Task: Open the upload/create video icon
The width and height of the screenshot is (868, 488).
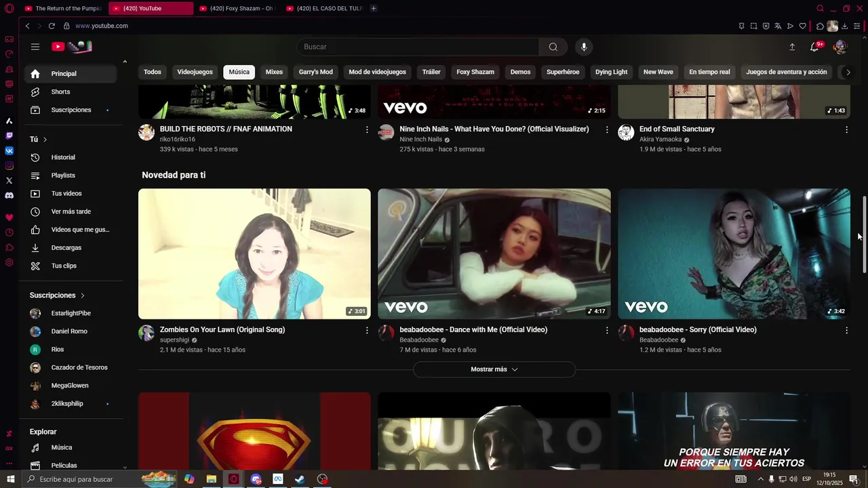Action: (x=792, y=47)
